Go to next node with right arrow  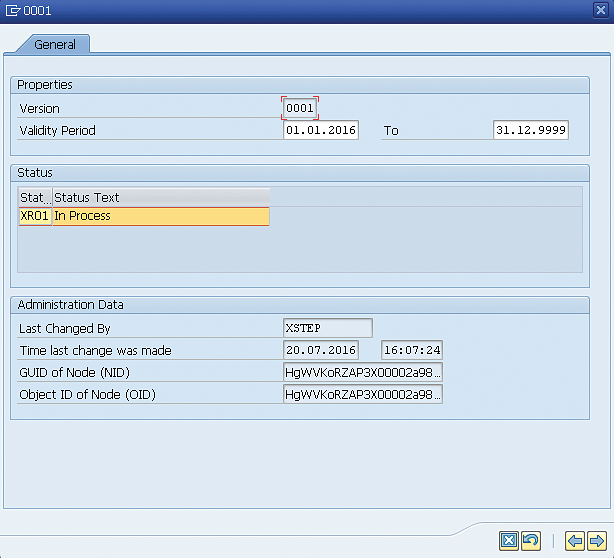[x=596, y=541]
